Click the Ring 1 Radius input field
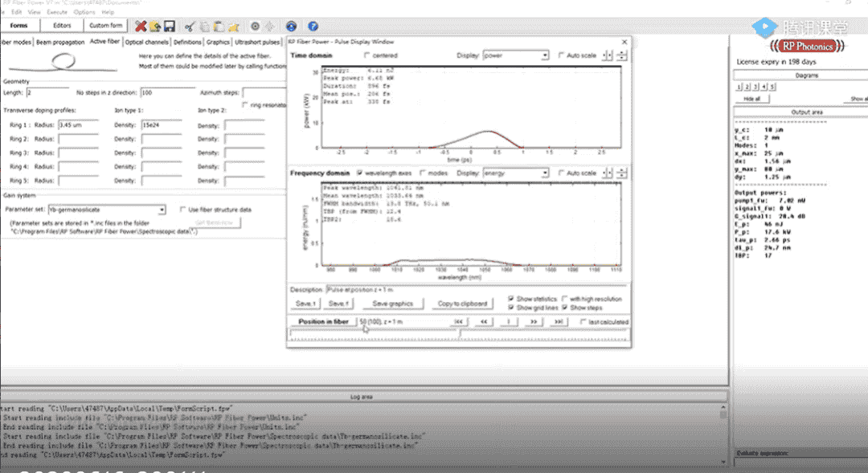Screen dimensions: 868x473 pos(79,125)
